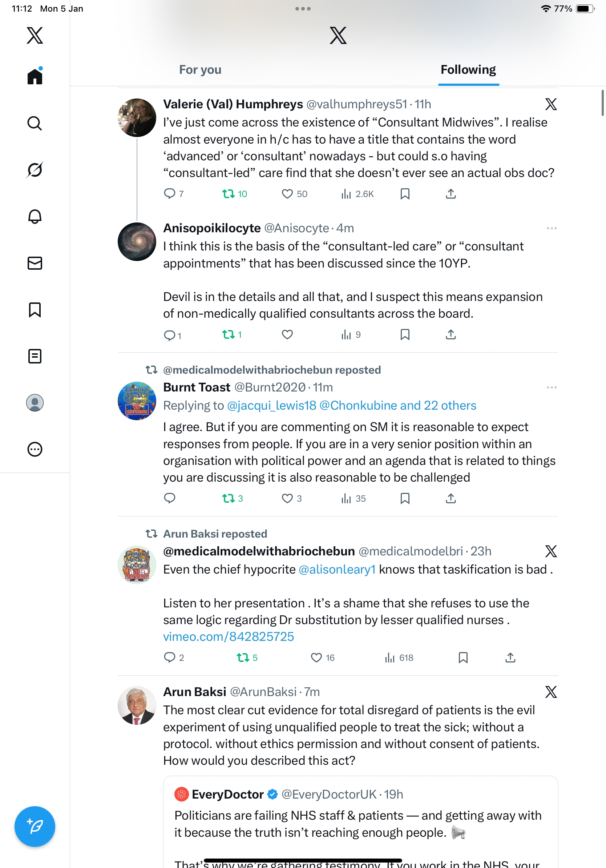
Task: Switch to the For you tab
Action: (x=200, y=70)
